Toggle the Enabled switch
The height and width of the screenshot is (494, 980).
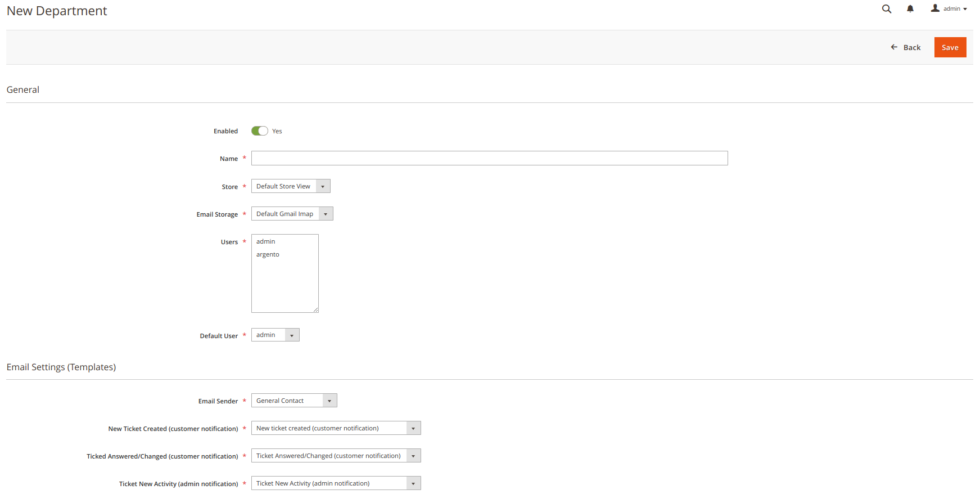click(x=260, y=131)
